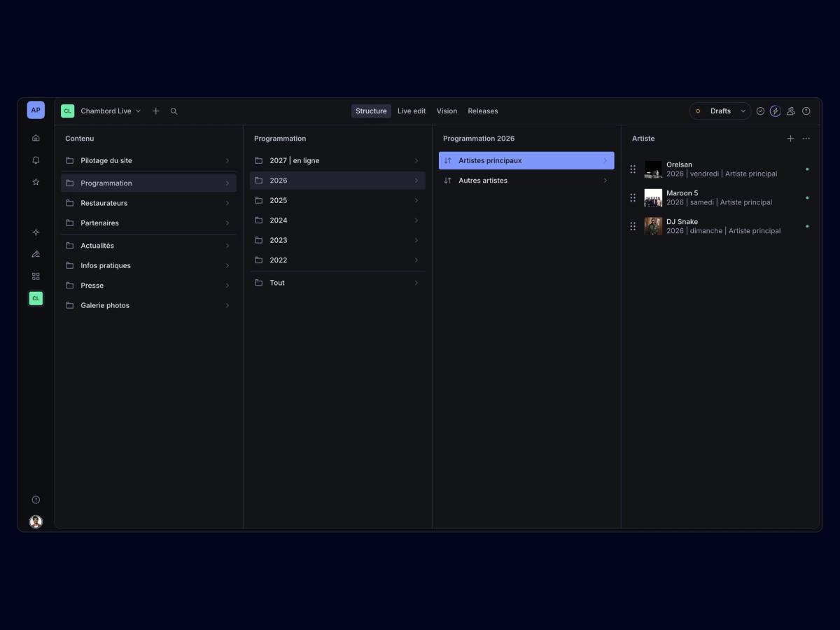Viewport: 840px width, 630px height.
Task: Select the Tout folder in Programmation
Action: [x=337, y=283]
